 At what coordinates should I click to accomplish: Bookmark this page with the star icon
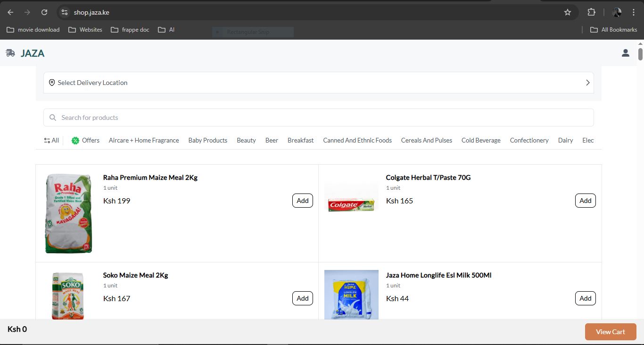568,12
